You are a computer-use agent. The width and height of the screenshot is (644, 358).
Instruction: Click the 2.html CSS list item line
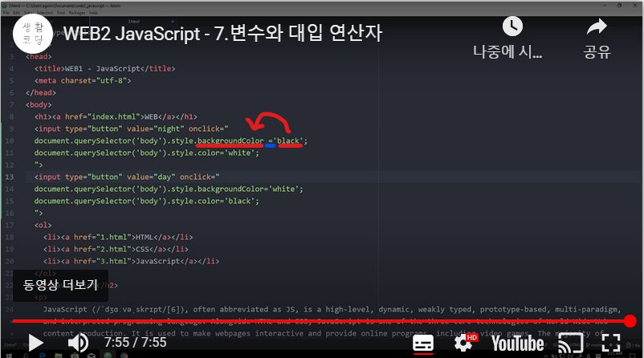coord(116,249)
